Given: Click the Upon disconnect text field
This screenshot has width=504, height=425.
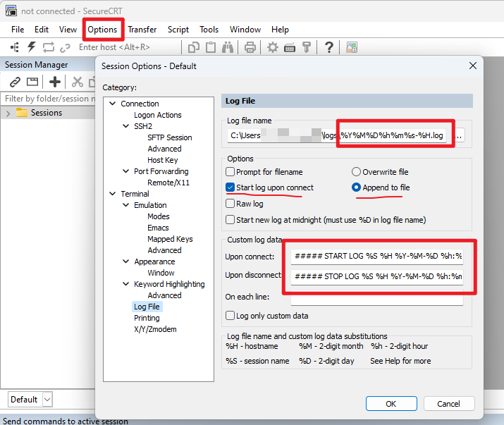Looking at the screenshot, I should coord(376,276).
